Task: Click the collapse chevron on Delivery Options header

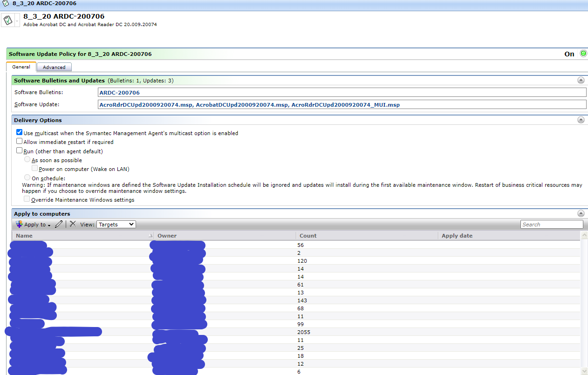Action: [x=581, y=120]
